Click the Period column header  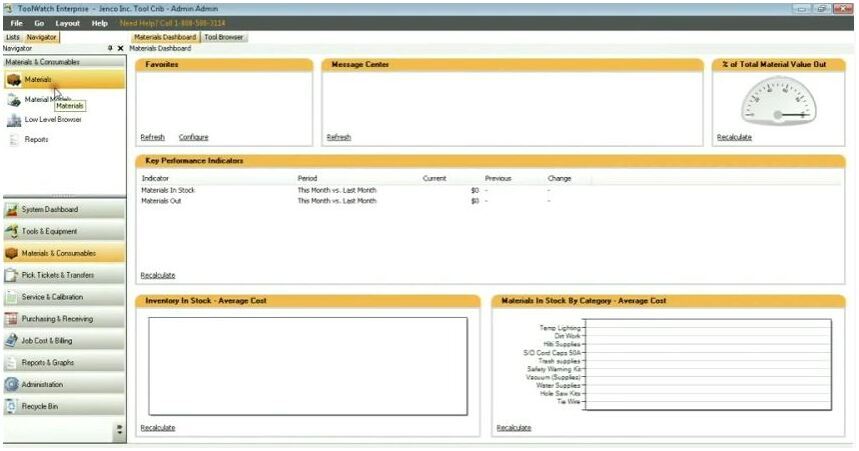click(307, 178)
